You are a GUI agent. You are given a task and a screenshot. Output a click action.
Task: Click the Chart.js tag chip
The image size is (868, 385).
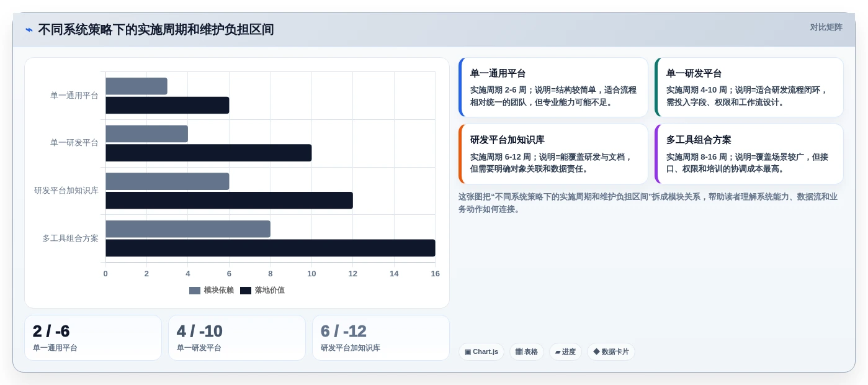(481, 351)
